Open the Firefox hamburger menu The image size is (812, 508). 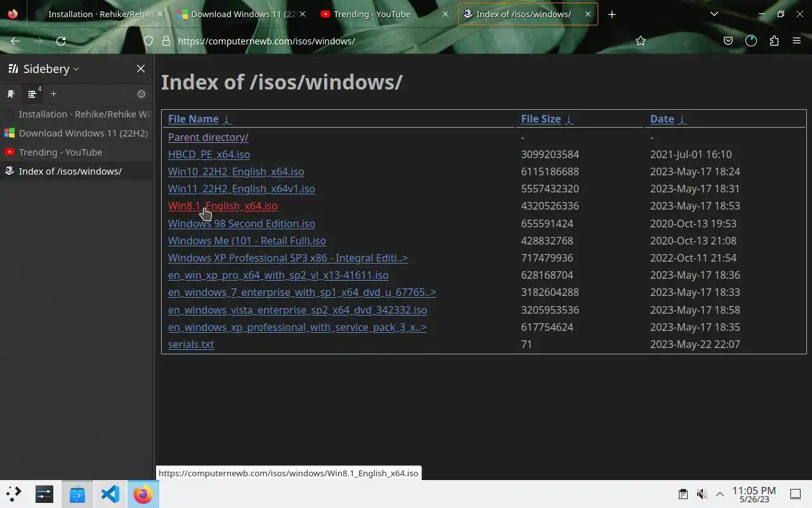click(x=797, y=41)
